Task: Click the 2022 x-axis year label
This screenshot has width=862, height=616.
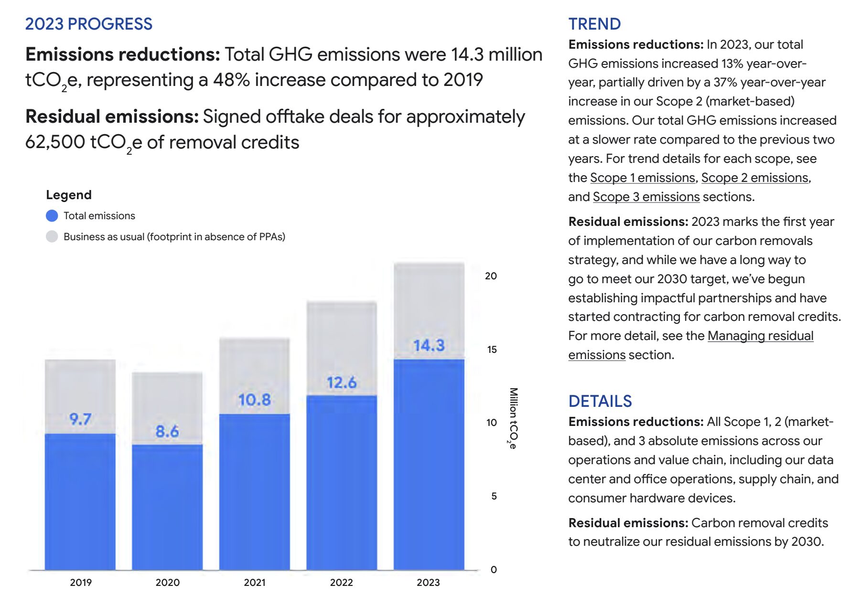Action: (342, 583)
